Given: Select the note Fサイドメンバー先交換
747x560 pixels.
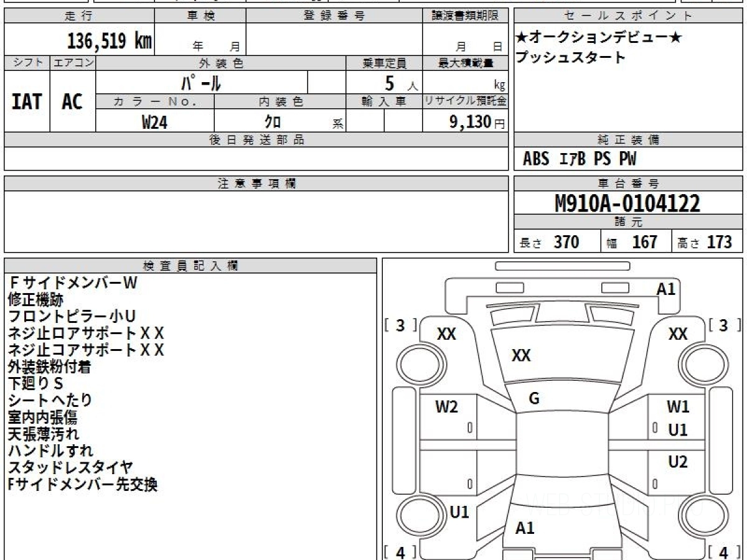Looking at the screenshot, I should pos(83,484).
